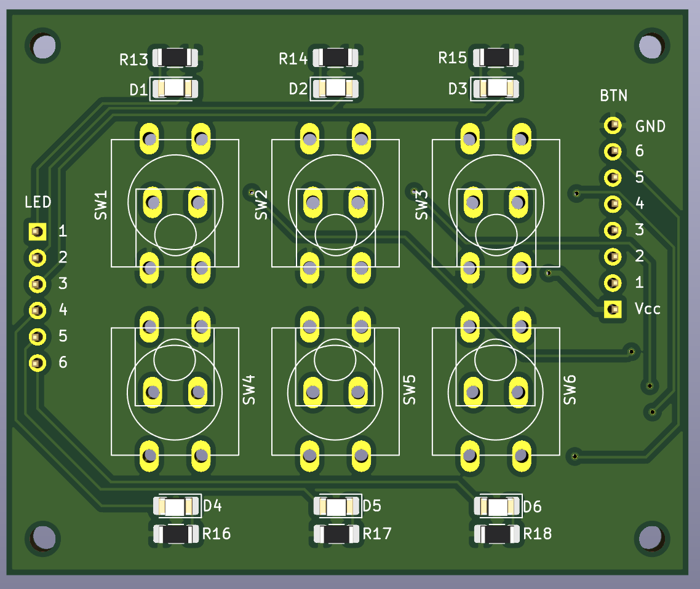The image size is (700, 589).
Task: Click the LED header pin 6 pad
Action: click(x=38, y=363)
